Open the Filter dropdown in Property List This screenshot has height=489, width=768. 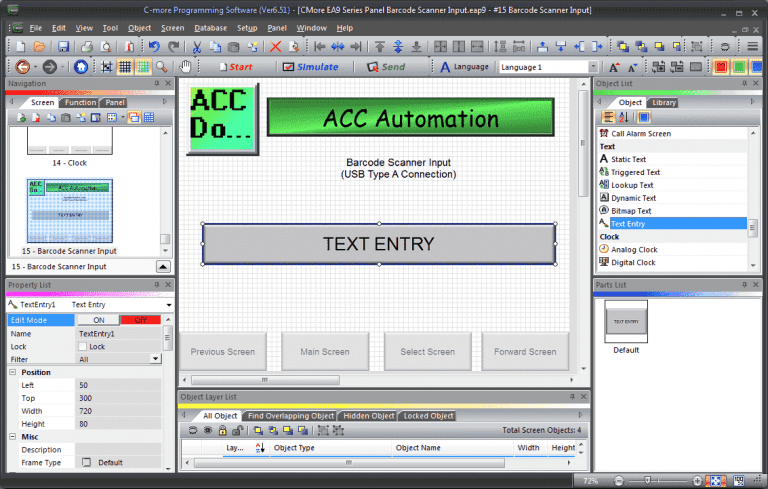tap(156, 359)
